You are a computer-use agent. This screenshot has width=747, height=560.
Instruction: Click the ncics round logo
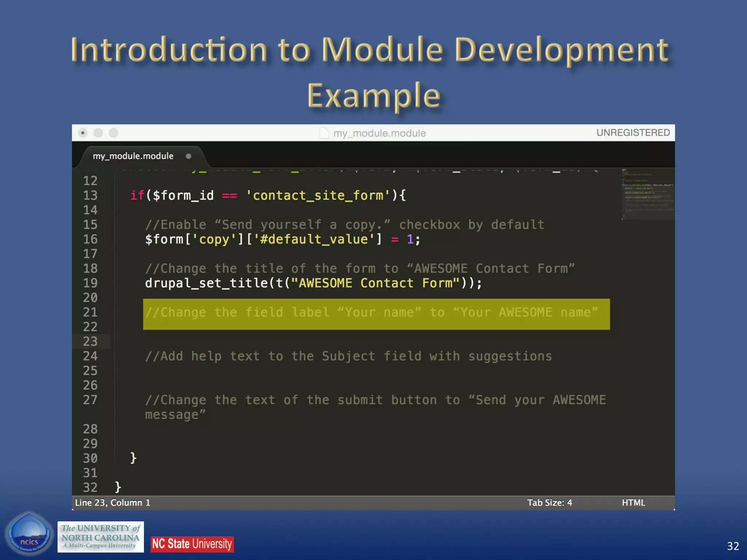click(x=29, y=534)
